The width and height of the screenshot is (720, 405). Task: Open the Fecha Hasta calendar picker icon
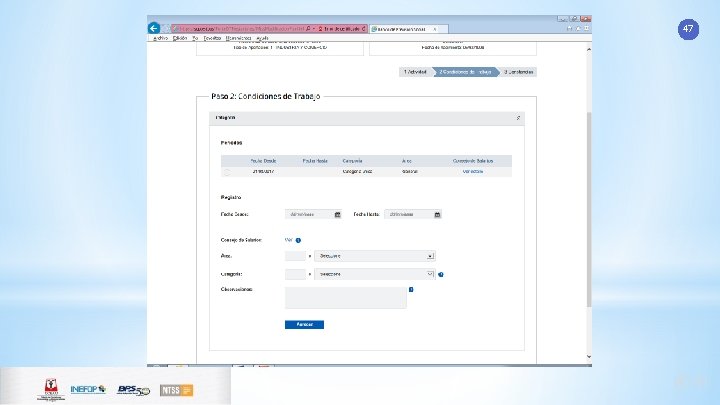tap(437, 214)
